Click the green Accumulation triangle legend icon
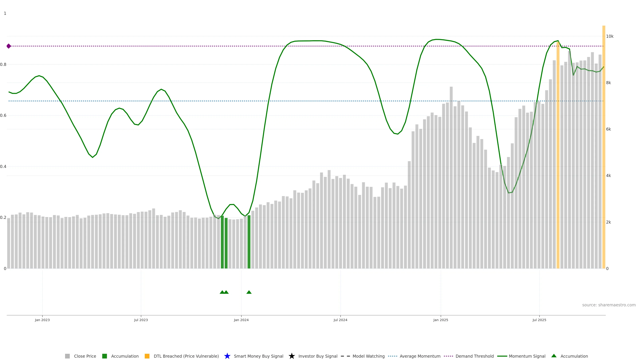Screen dimensions: 644x362 pyautogui.click(x=554, y=356)
